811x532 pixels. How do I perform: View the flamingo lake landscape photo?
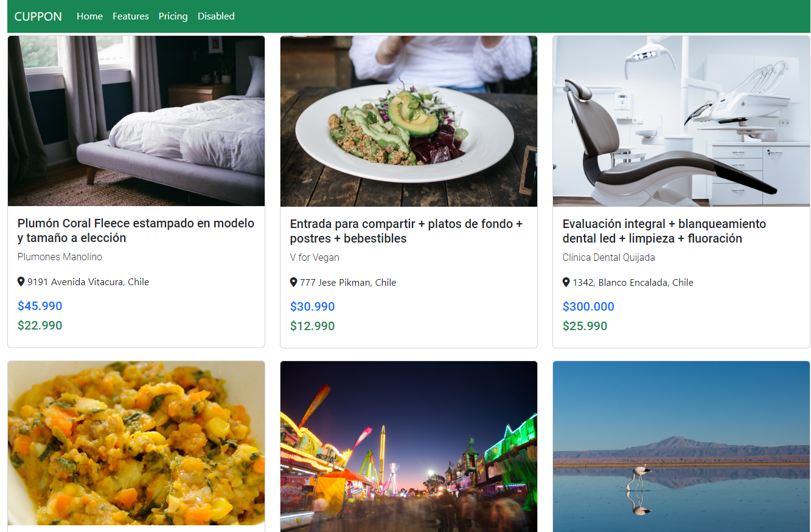(x=681, y=446)
